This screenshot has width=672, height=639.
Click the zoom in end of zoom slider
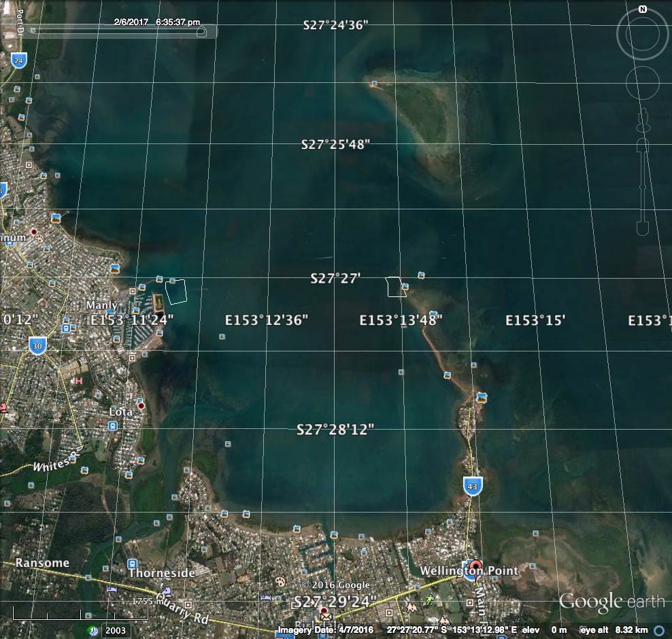coord(642,145)
